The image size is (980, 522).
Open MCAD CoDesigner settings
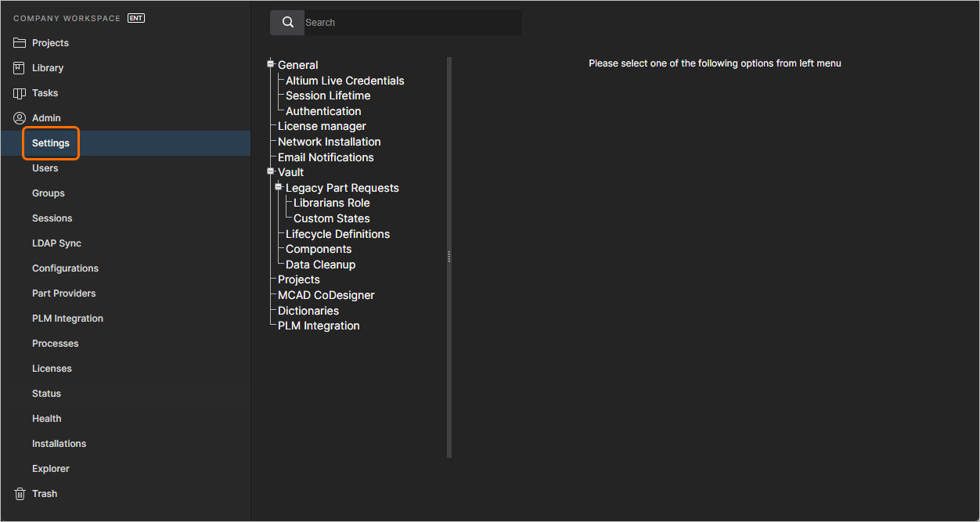click(x=326, y=295)
